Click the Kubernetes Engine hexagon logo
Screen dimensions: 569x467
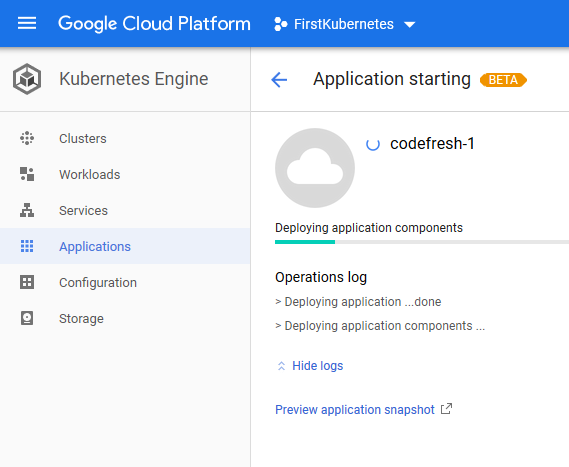[27, 79]
